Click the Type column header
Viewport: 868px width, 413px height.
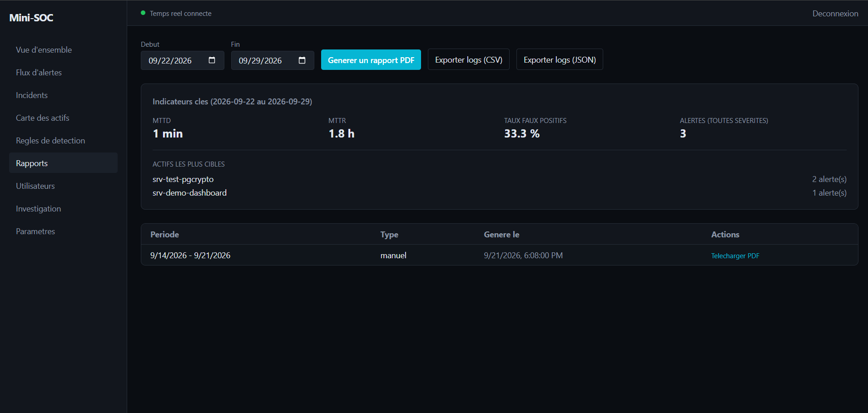[389, 235]
